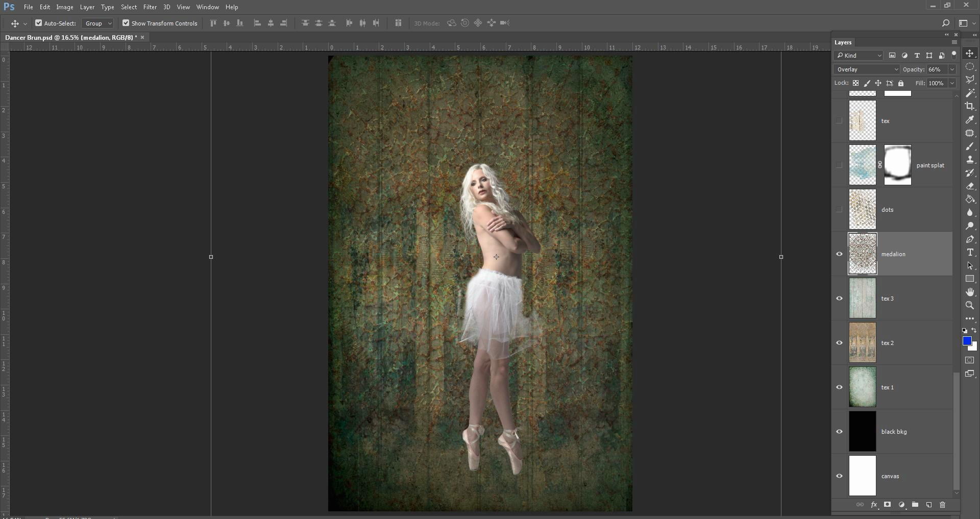Viewport: 980px width, 519px height.
Task: Hide the tex 3 layer
Action: (839, 299)
